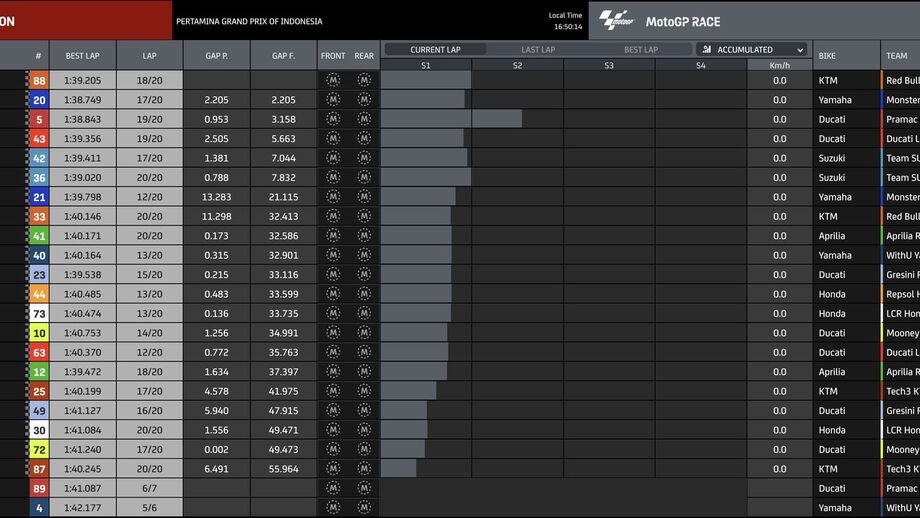
Task: Select rider number 41 badge
Action: click(x=39, y=235)
